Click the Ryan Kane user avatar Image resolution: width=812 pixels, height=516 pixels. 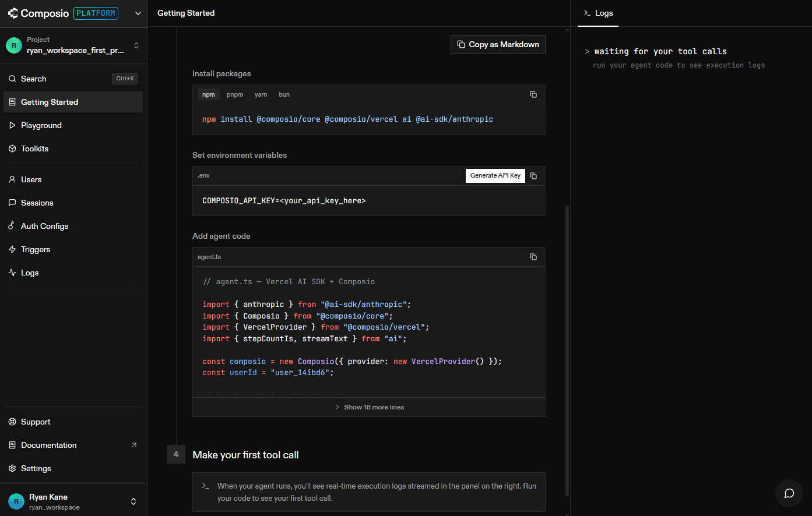16,501
